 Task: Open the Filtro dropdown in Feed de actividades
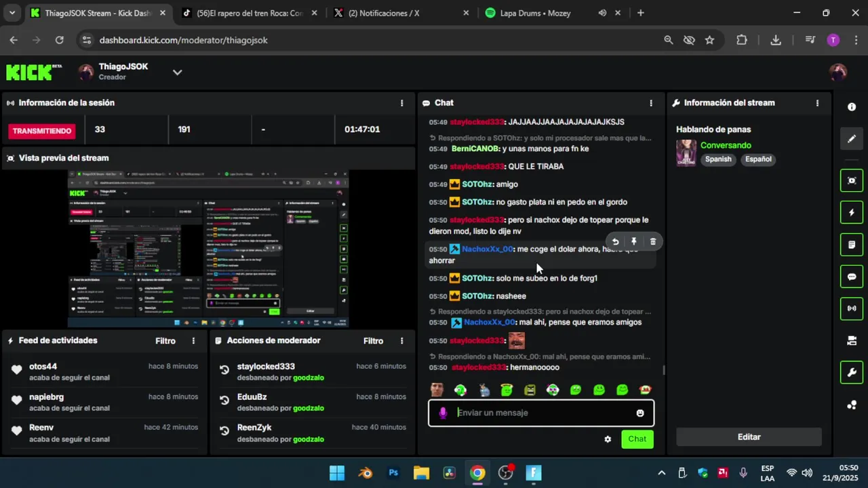[165, 341]
